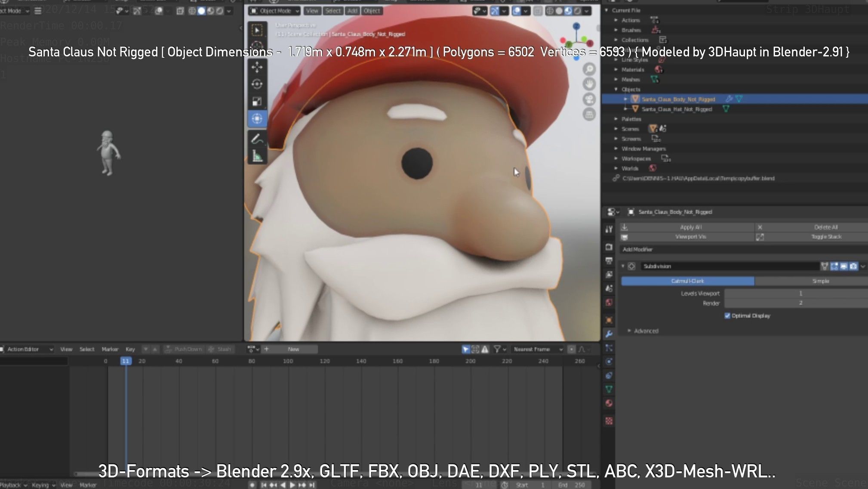Adjust the Render levels value field
Viewport: 868px width, 489px height.
[x=796, y=303]
